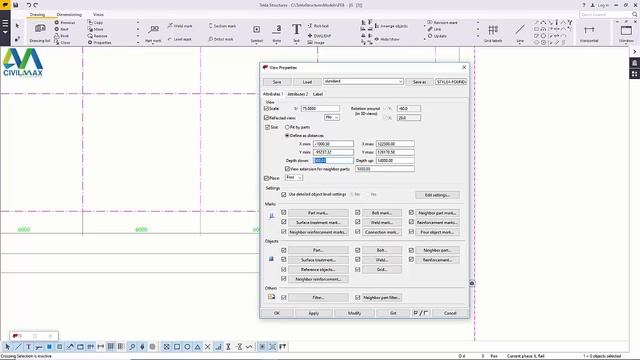Click the Apply button
The height and width of the screenshot is (360, 640).
pyautogui.click(x=313, y=313)
